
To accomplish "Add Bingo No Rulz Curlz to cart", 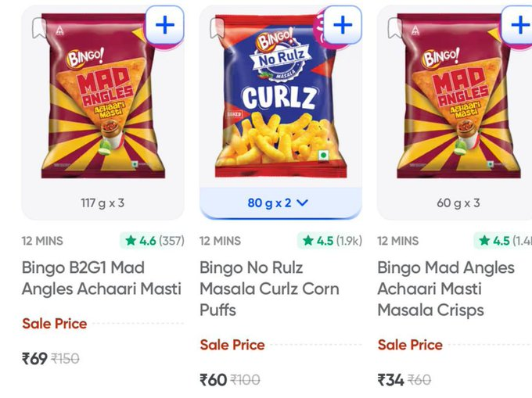I will click(x=342, y=25).
